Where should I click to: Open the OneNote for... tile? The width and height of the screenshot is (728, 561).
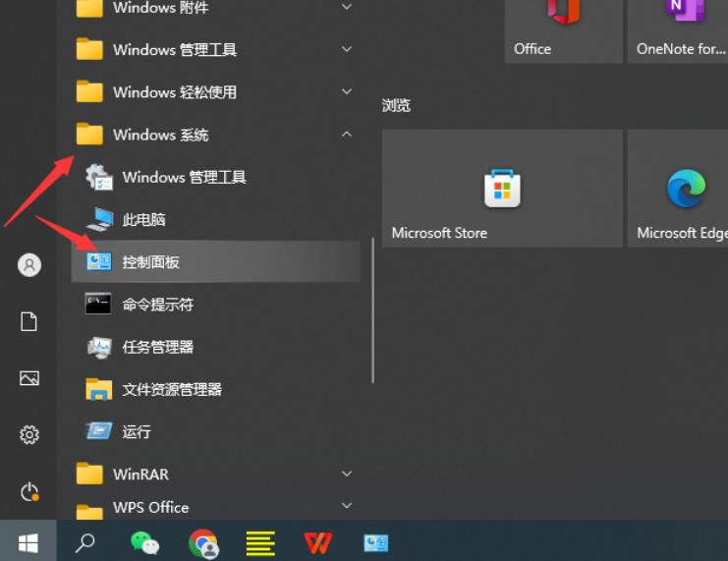coord(678,31)
